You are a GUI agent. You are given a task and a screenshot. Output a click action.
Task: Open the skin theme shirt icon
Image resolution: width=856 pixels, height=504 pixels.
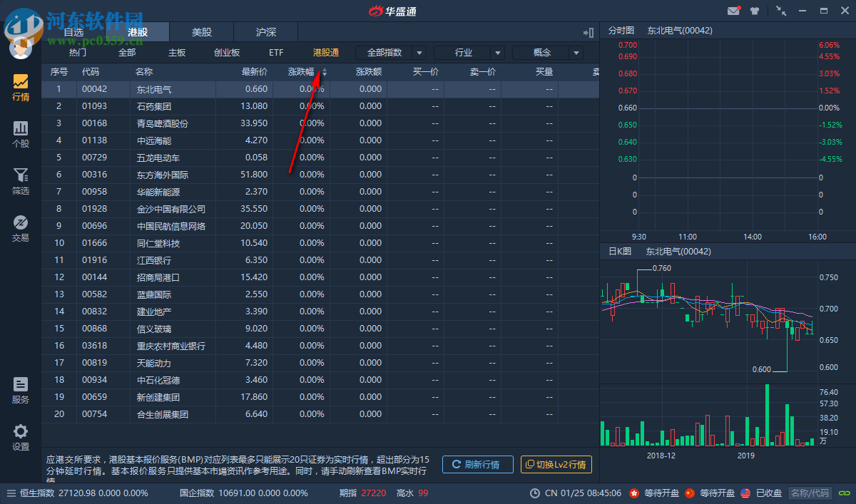tap(755, 11)
